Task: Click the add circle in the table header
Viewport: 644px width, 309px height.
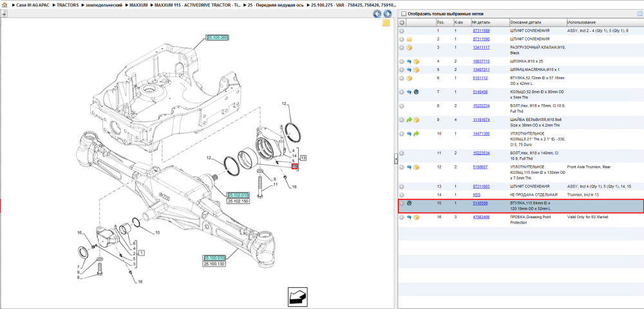Action: click(402, 22)
